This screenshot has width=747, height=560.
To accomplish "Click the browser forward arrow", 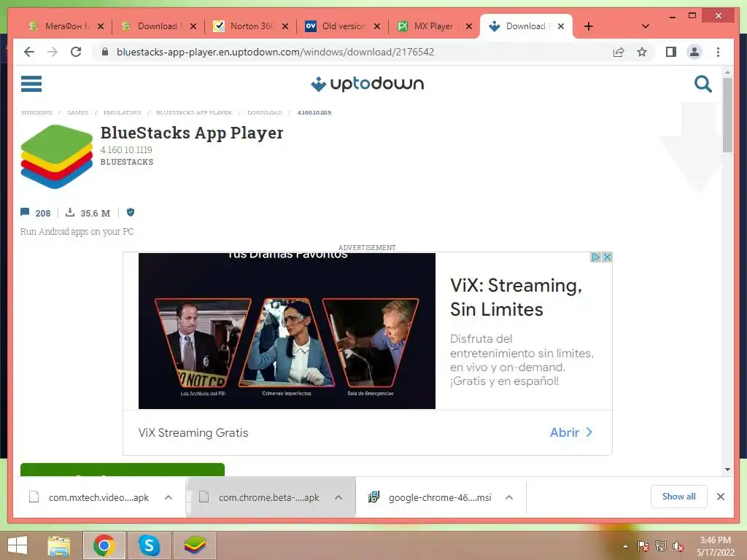I will (x=53, y=52).
